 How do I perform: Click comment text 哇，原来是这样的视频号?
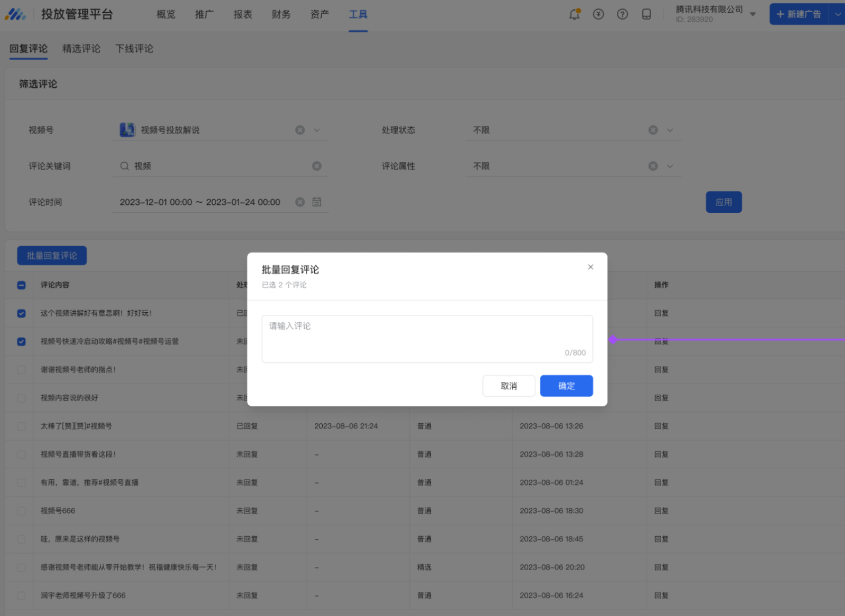coord(80,539)
